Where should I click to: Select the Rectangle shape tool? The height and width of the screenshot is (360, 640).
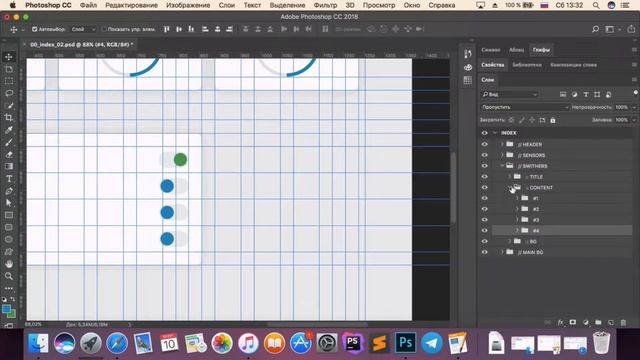[x=9, y=215]
